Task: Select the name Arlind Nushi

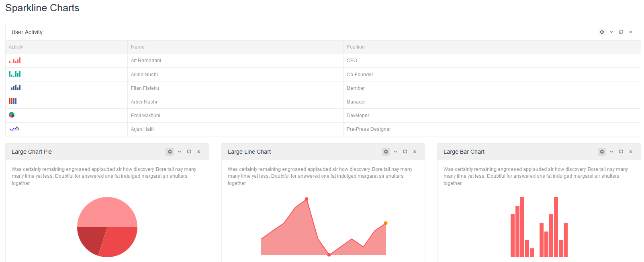Action: coord(144,75)
